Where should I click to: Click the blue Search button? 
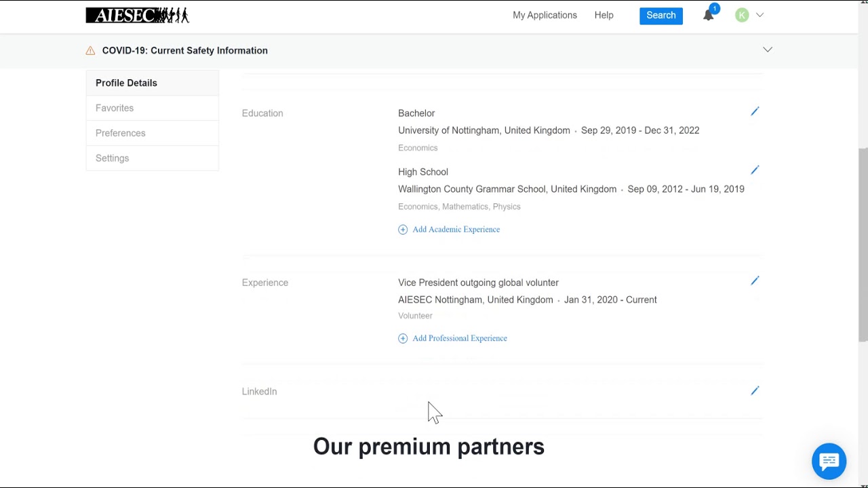[660, 15]
